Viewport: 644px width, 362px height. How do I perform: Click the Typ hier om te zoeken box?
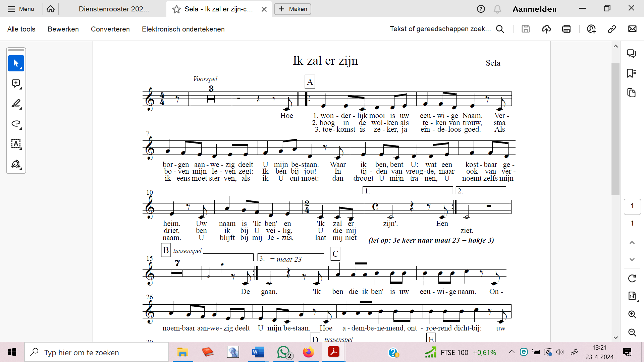97,352
